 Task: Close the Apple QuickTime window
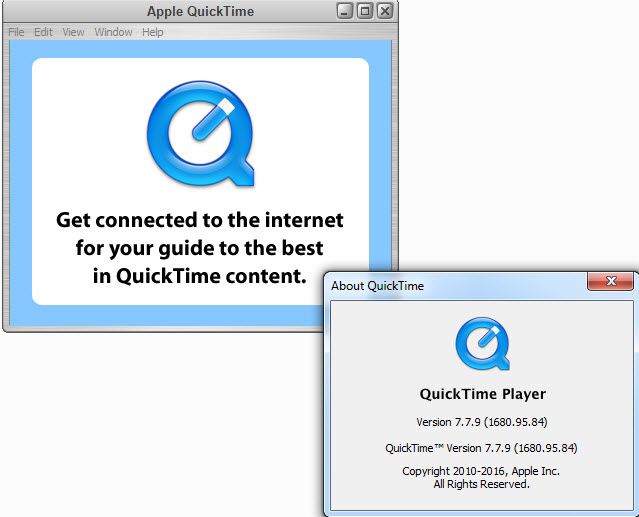tap(385, 11)
